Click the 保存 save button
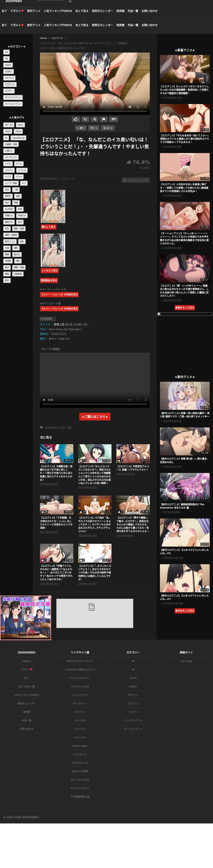The image size is (213, 868). [114, 119]
